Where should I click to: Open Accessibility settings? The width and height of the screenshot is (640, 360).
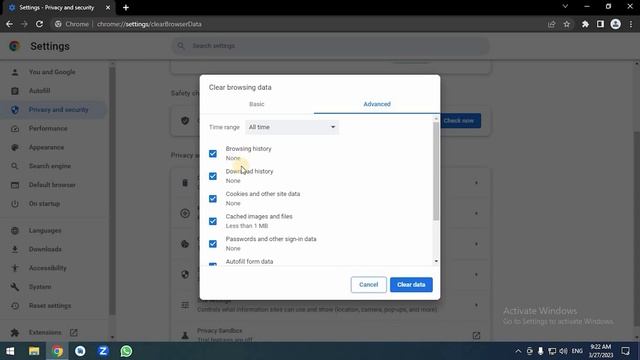click(x=47, y=268)
